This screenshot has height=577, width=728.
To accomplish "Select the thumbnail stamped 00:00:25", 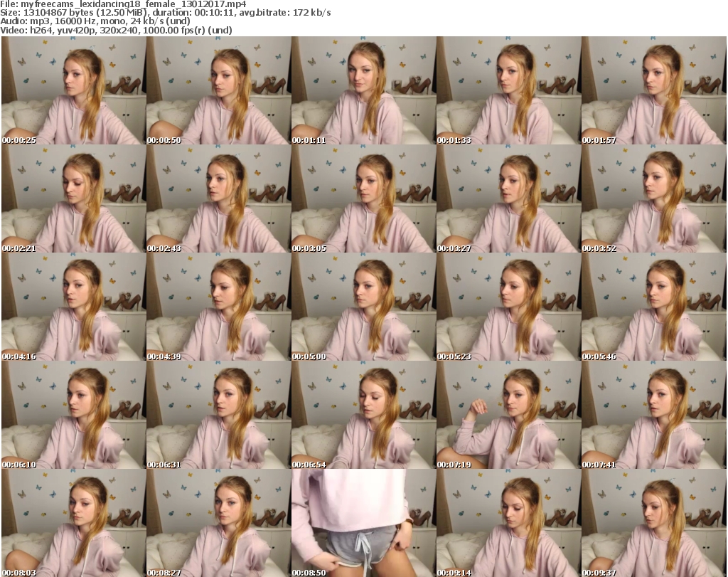I will (74, 90).
